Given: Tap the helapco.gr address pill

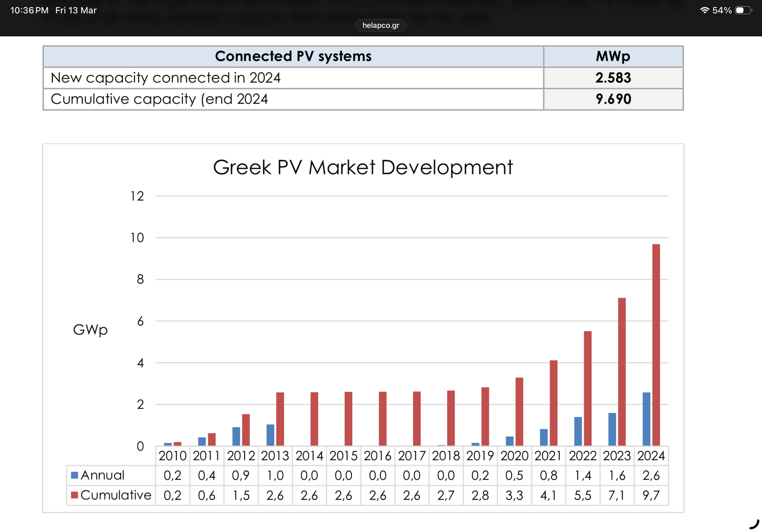Looking at the screenshot, I should 381,25.
